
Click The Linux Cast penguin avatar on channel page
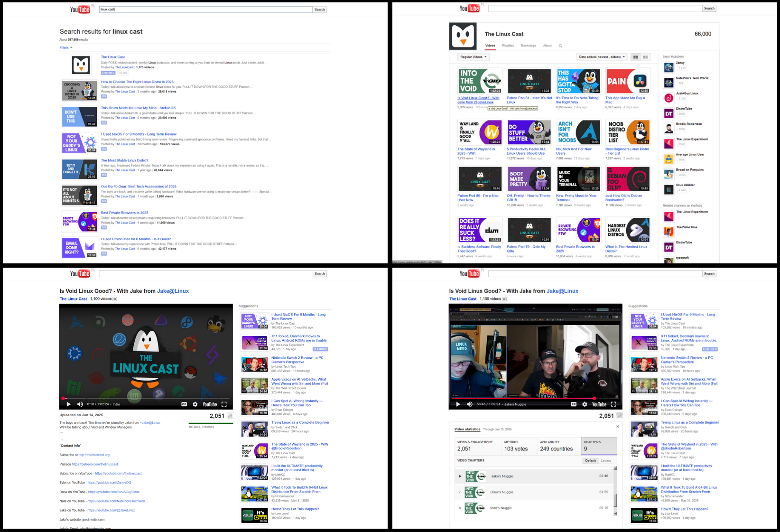[463, 36]
